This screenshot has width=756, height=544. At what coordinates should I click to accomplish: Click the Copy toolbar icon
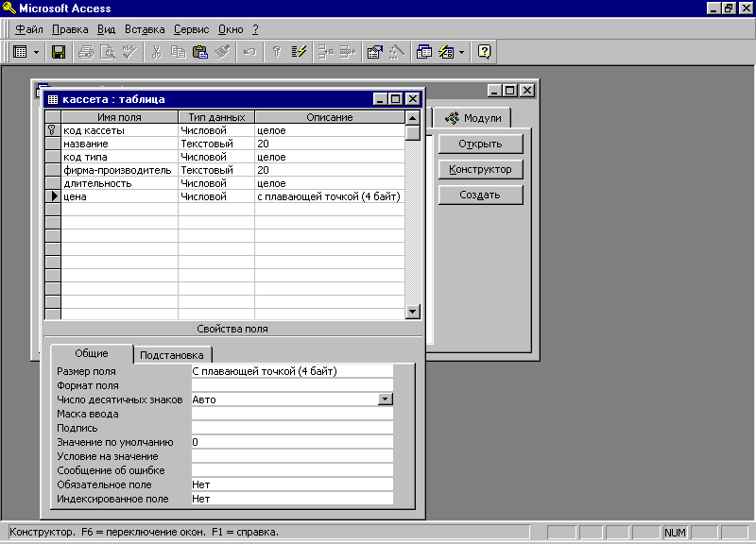click(x=178, y=52)
